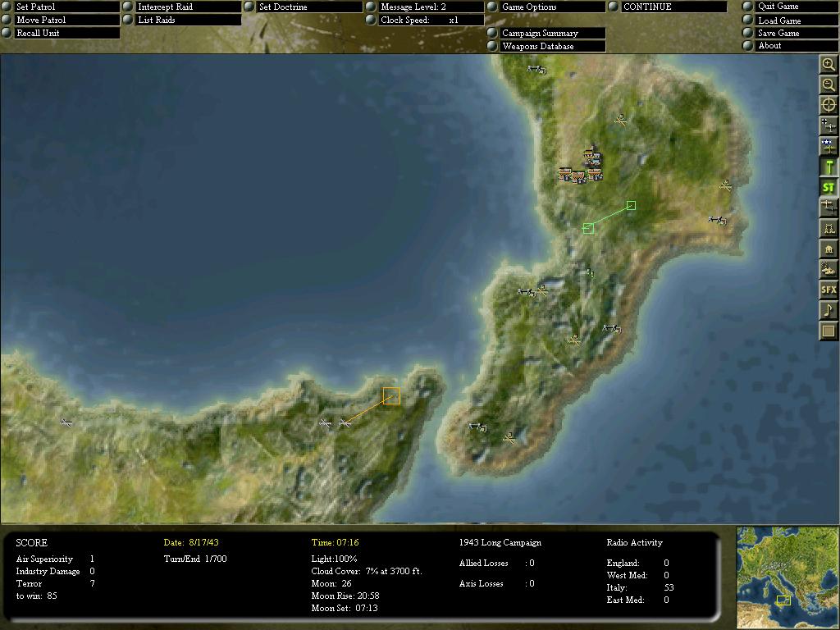Click the aircraft icon at top of Calabria
840x630 pixels.
click(536, 69)
